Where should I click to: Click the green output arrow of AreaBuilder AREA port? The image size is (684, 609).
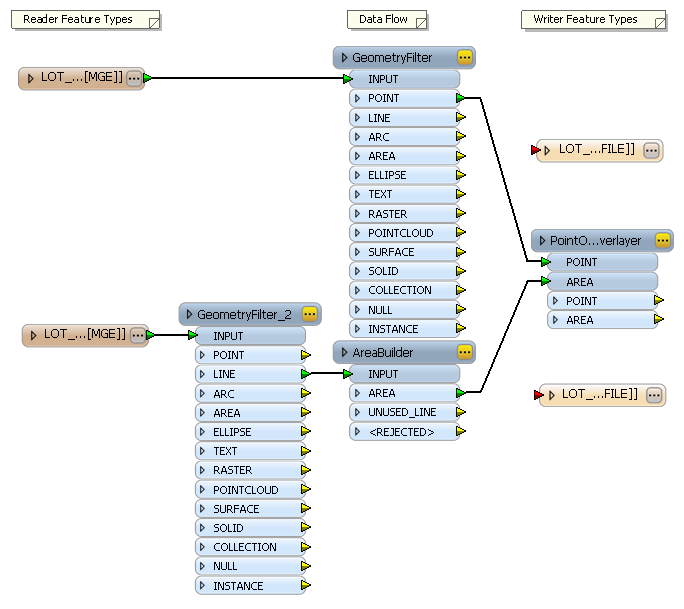pos(460,394)
